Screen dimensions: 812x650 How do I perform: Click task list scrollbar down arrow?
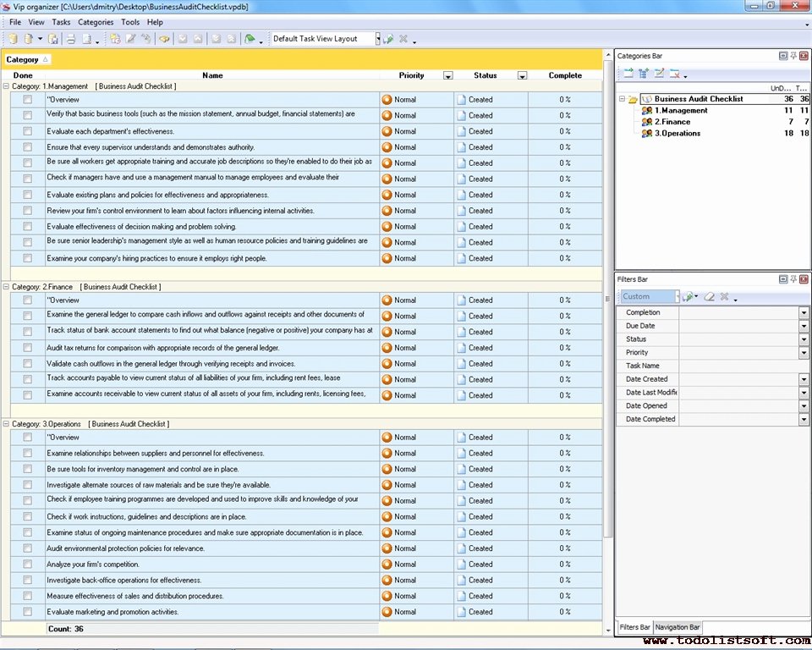(608, 631)
